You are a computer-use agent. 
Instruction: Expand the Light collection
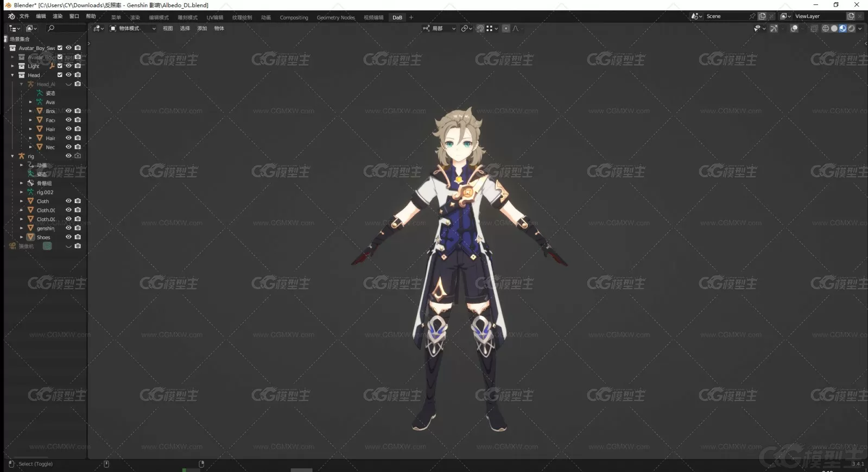pyautogui.click(x=12, y=66)
